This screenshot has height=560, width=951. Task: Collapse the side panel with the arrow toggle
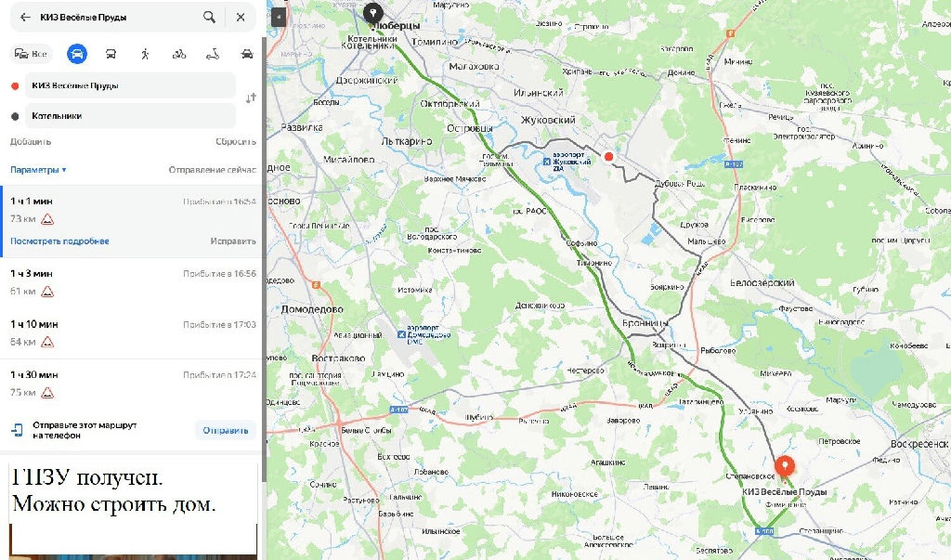pos(279,17)
